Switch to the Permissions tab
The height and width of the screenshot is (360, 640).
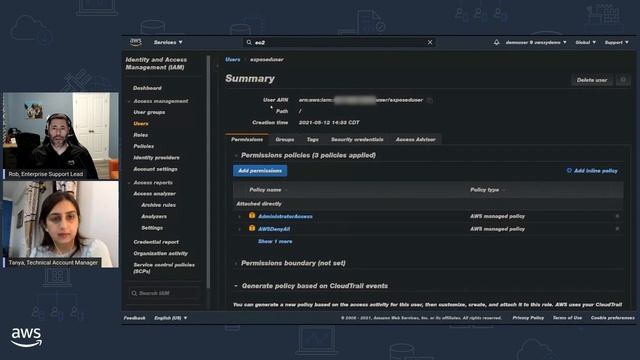click(247, 140)
